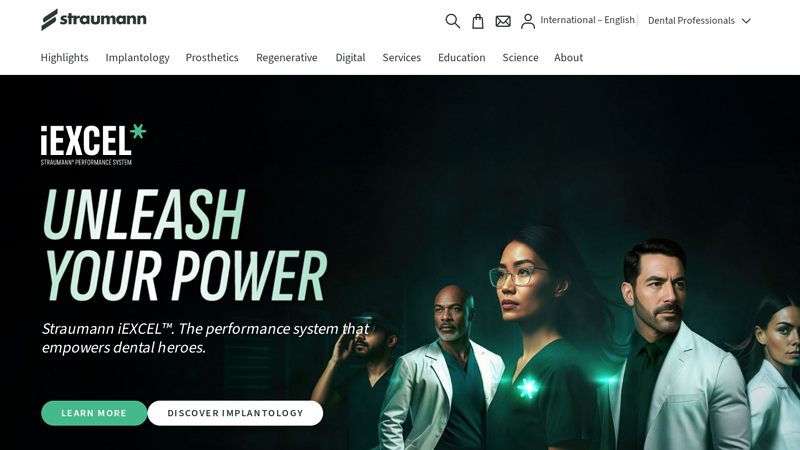Open the user account icon
Image resolution: width=800 pixels, height=450 pixels.
pos(528,21)
